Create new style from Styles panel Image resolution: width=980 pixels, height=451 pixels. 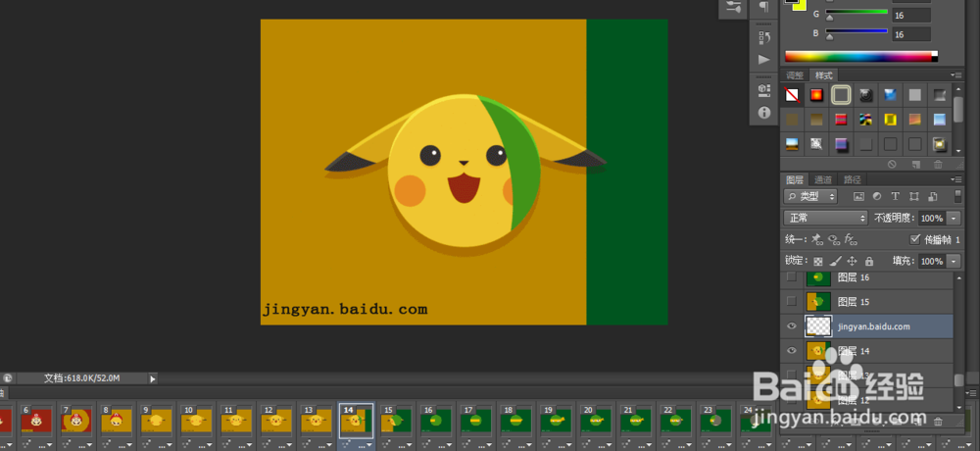[915, 164]
